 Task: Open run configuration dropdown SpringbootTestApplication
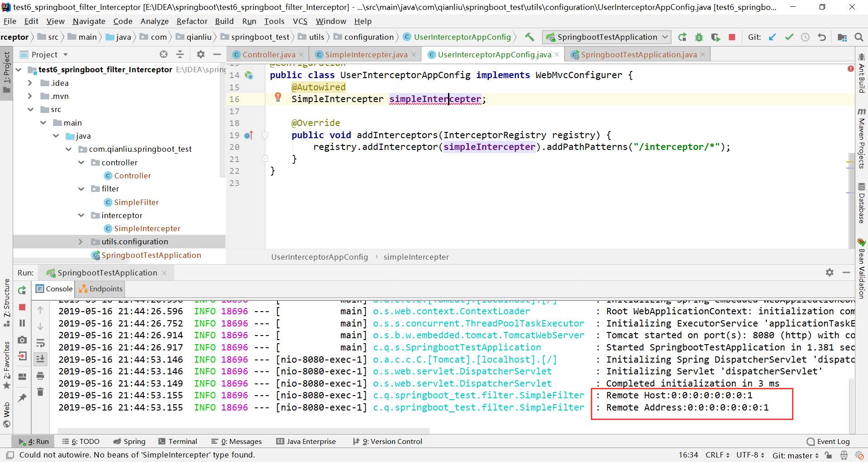[607, 37]
